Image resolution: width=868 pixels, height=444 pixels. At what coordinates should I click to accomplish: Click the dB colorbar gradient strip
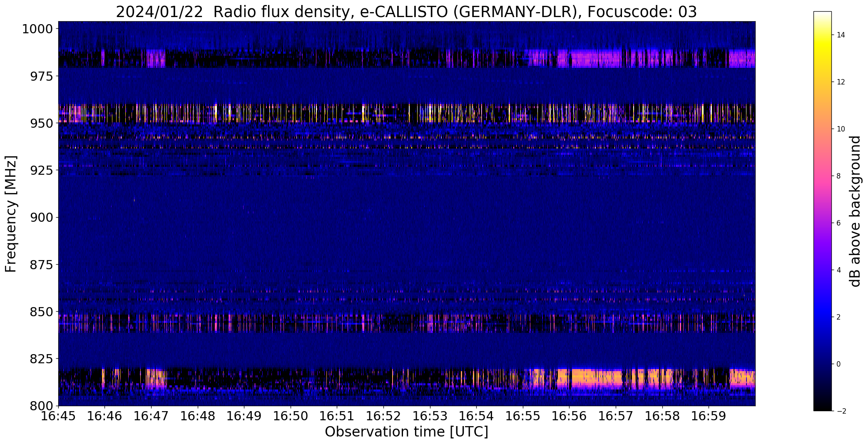pyautogui.click(x=822, y=211)
